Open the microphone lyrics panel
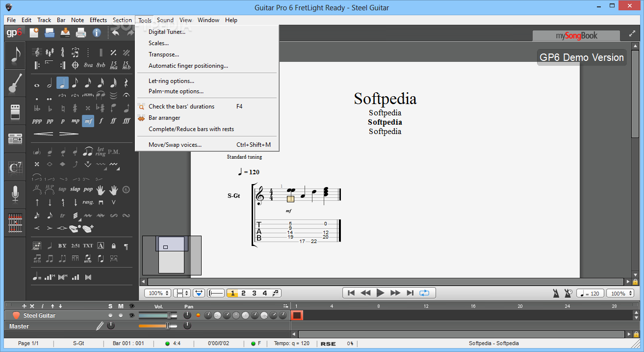 click(x=16, y=194)
